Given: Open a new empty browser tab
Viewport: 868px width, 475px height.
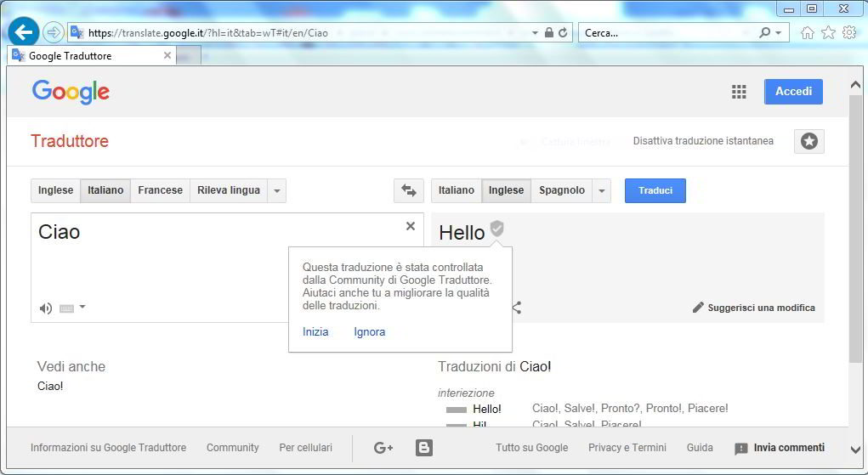Looking at the screenshot, I should 189,56.
